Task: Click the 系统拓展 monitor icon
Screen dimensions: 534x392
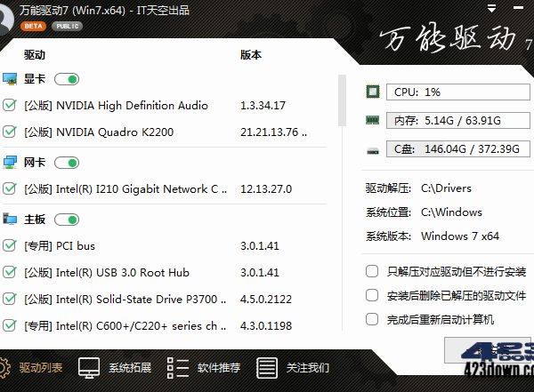Action: (x=89, y=367)
